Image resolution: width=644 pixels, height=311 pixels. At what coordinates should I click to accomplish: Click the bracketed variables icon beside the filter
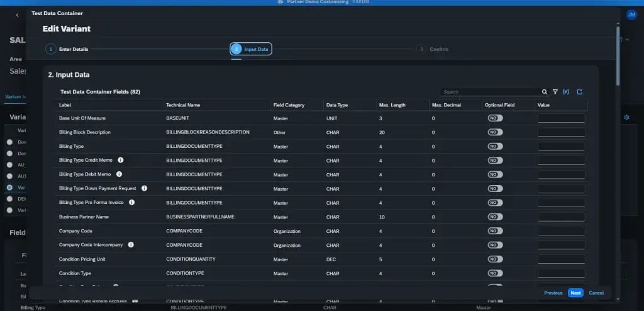566,92
